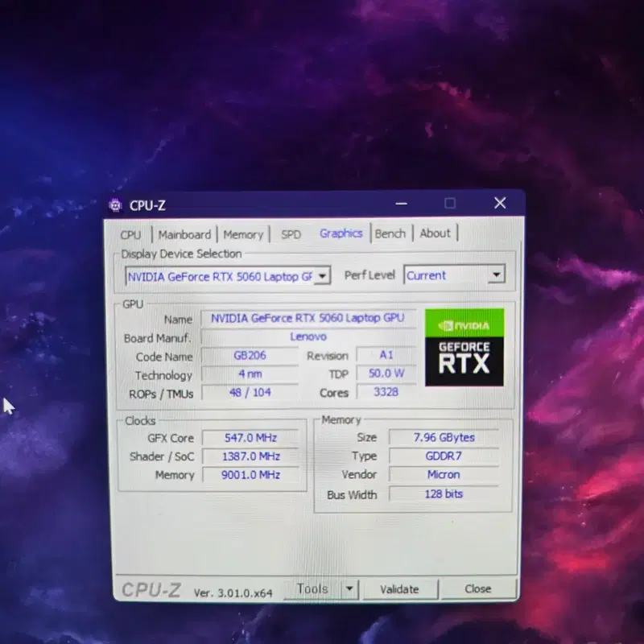Switch to the Memory tab

click(243, 234)
